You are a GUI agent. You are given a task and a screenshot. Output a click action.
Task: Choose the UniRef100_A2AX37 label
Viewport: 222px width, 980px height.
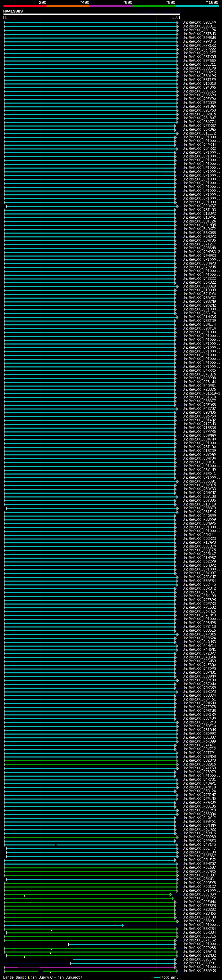pyautogui.click(x=199, y=206)
